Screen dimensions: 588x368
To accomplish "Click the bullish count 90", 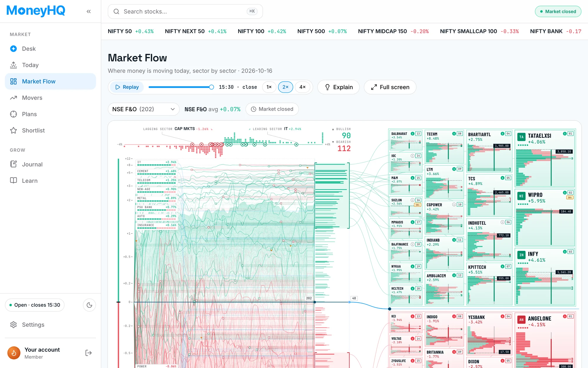I will coord(346,135).
